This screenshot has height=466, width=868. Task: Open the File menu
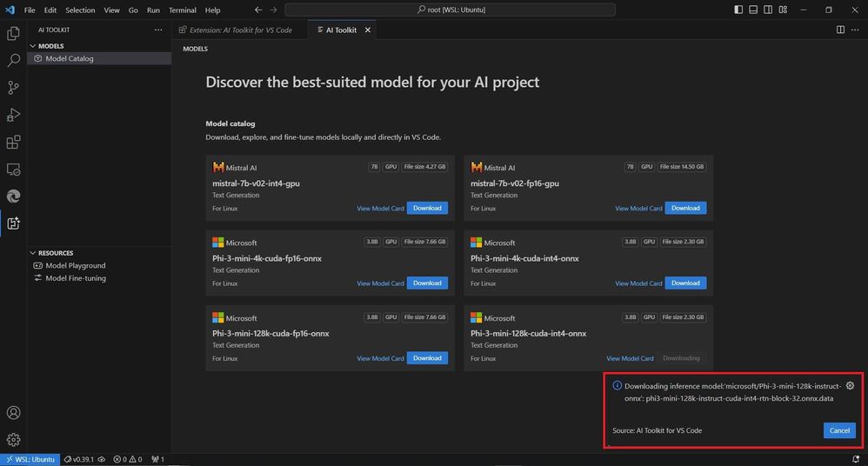coord(30,10)
